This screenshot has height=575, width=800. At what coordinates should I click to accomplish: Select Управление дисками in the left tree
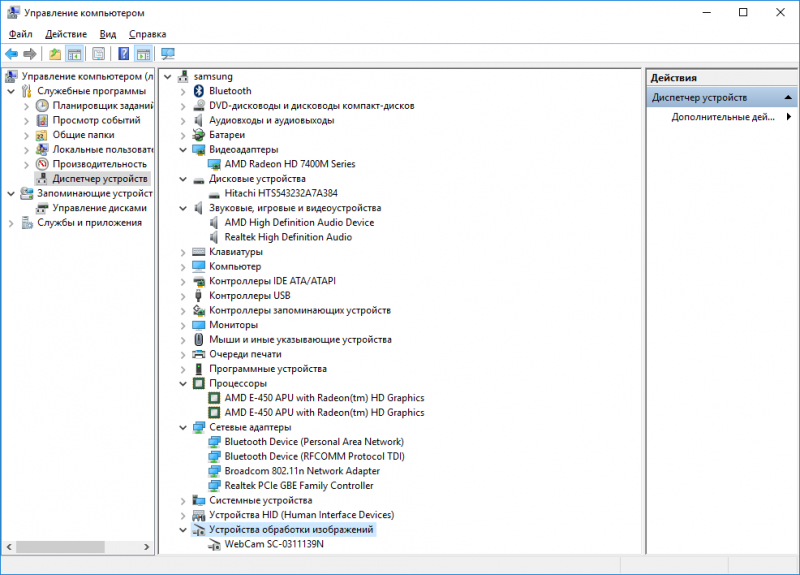pyautogui.click(x=99, y=208)
